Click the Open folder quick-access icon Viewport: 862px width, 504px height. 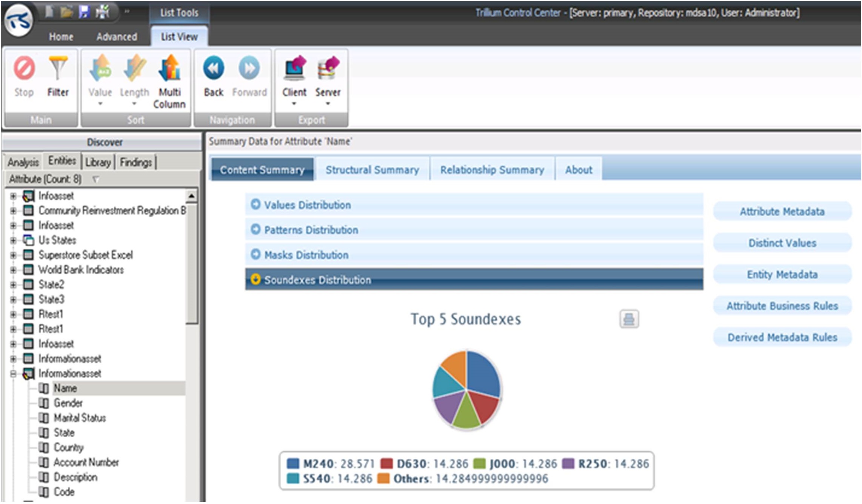[66, 12]
